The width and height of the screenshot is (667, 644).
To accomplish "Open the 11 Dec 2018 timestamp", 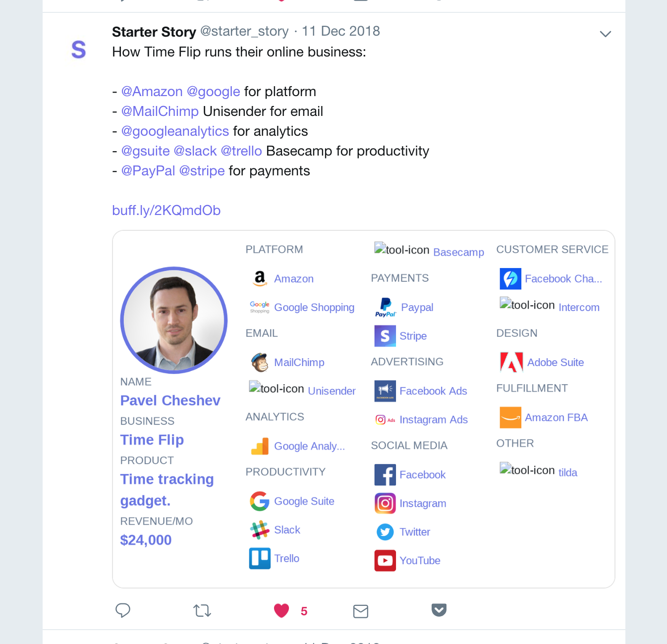I will pos(341,31).
